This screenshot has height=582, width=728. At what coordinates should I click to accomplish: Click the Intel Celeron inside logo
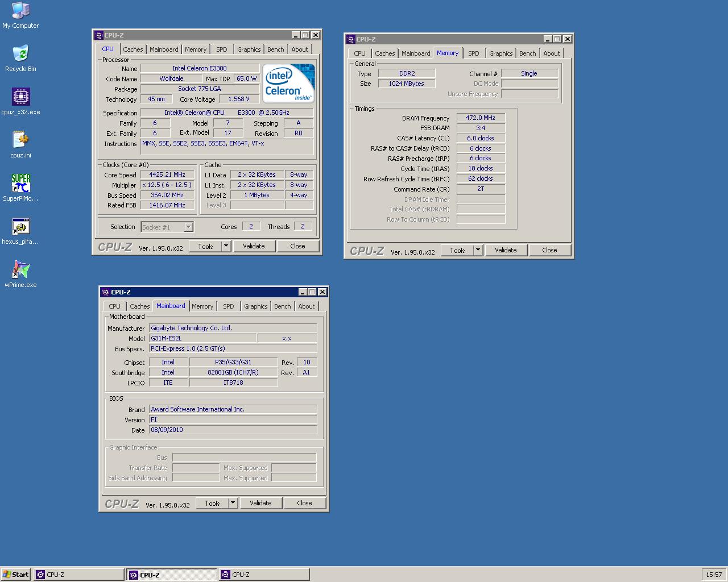(288, 83)
